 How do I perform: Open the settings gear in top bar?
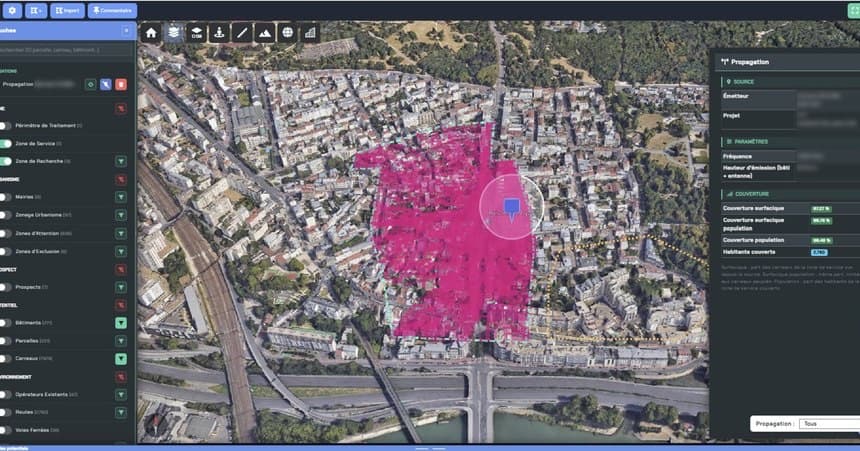[12, 10]
